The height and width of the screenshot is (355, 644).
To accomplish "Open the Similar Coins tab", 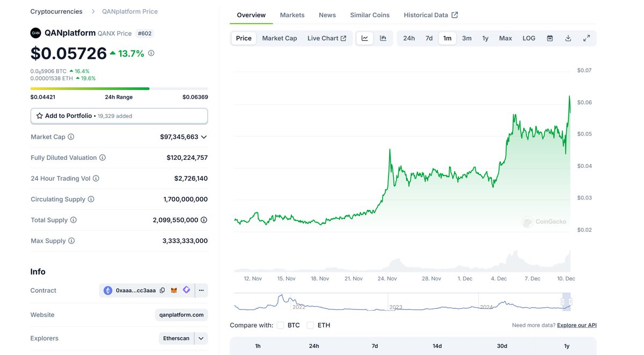I will click(370, 15).
